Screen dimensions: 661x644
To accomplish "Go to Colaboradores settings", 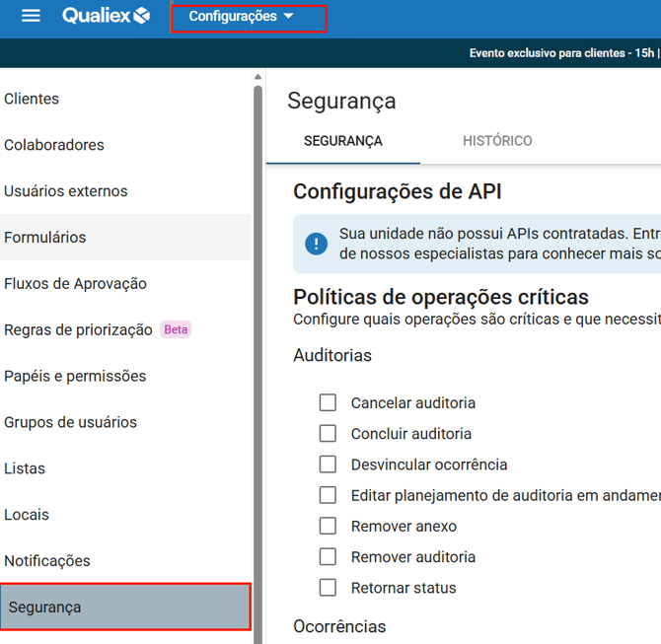I will pyautogui.click(x=54, y=145).
